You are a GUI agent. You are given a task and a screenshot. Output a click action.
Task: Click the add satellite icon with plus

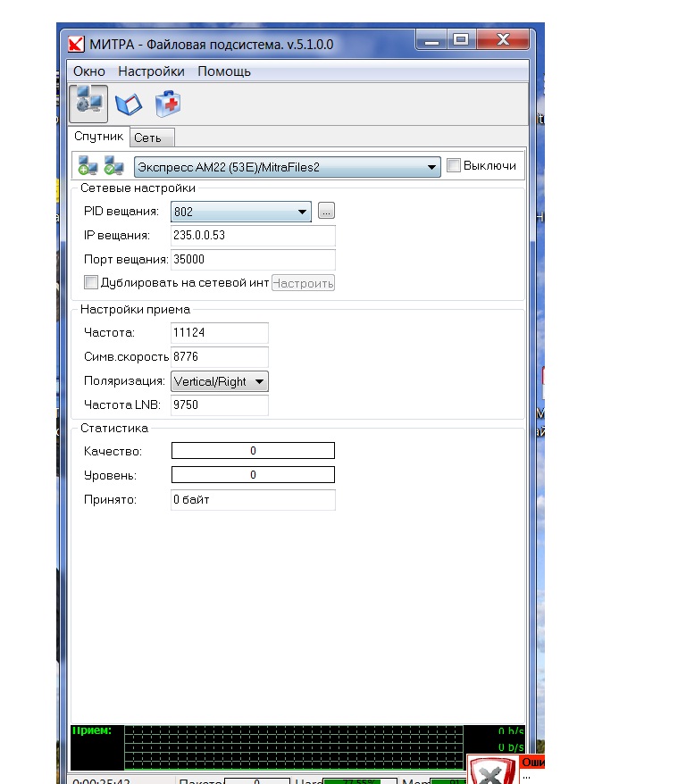click(x=88, y=166)
